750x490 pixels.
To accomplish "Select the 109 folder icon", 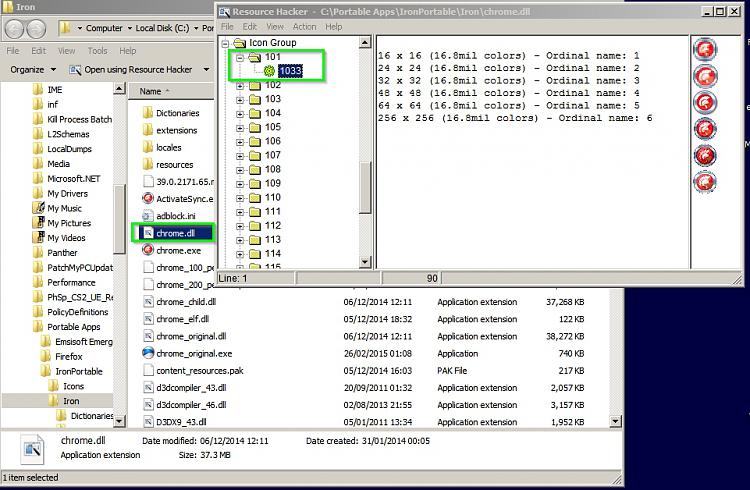I will pos(255,184).
